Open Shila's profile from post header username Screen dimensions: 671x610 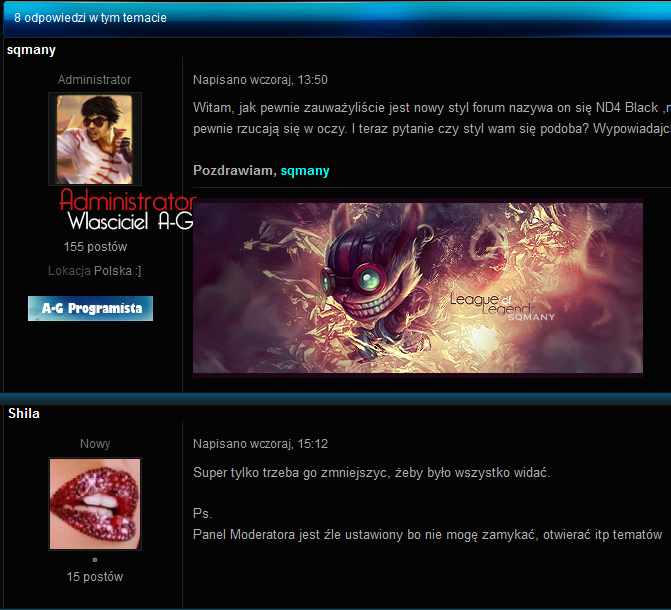[x=24, y=414]
